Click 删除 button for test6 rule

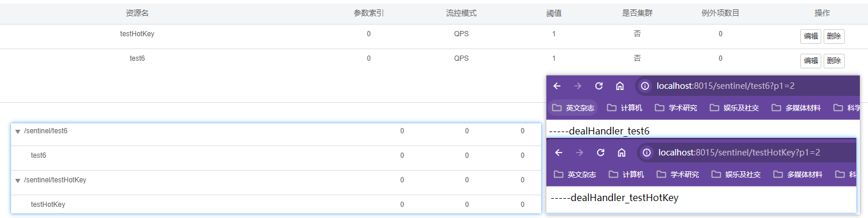pos(834,61)
